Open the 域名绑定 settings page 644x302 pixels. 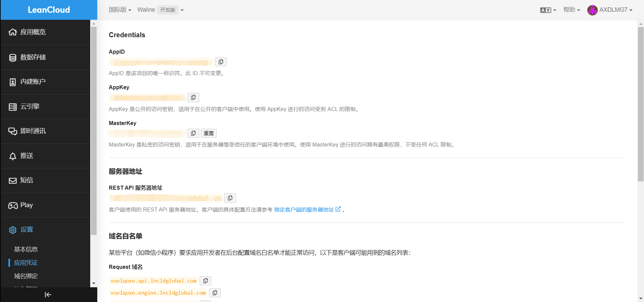(x=26, y=276)
